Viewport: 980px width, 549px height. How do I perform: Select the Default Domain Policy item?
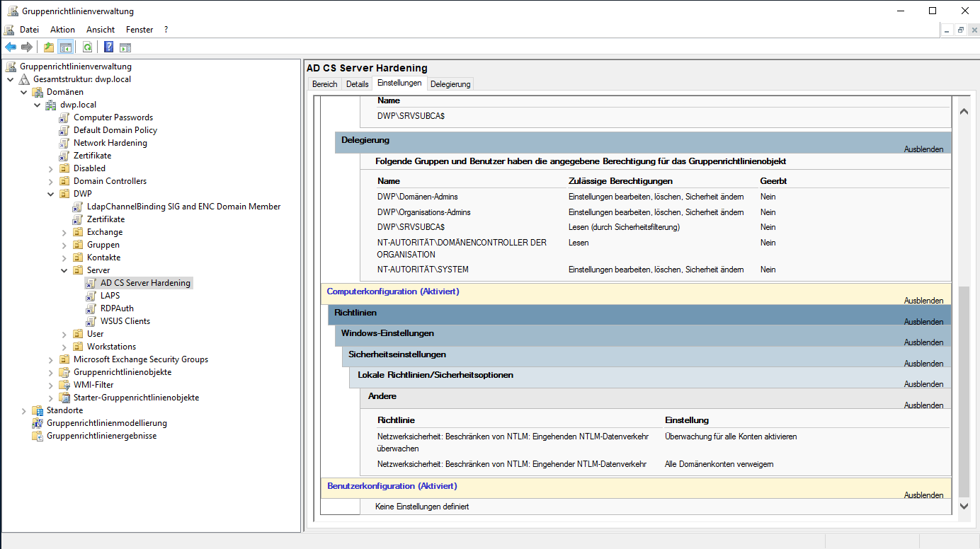[115, 130]
